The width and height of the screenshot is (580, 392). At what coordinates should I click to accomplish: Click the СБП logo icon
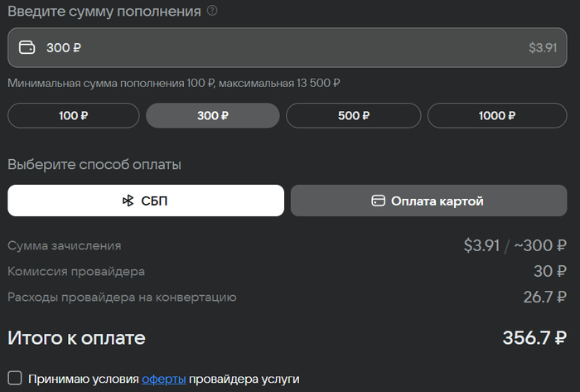(128, 201)
